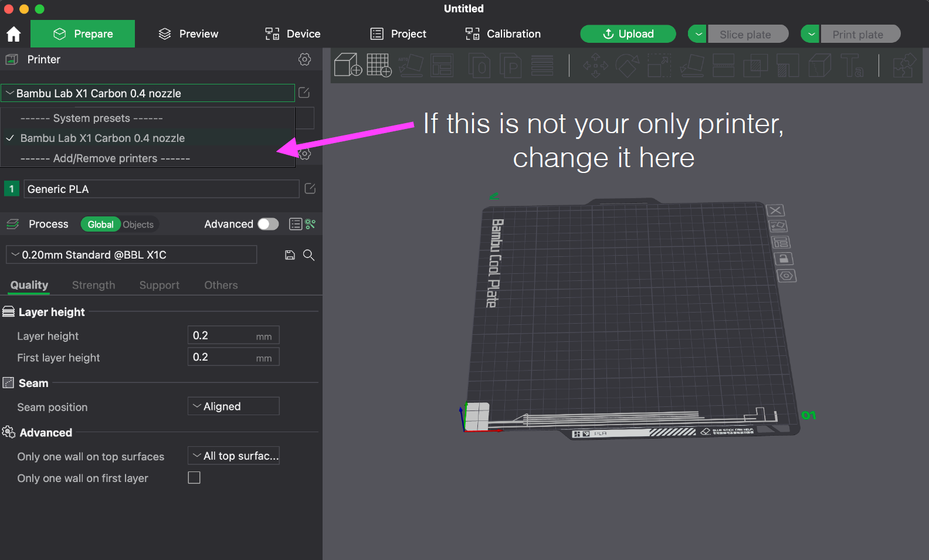
Task: Click the Layer height value field
Action: (233, 335)
